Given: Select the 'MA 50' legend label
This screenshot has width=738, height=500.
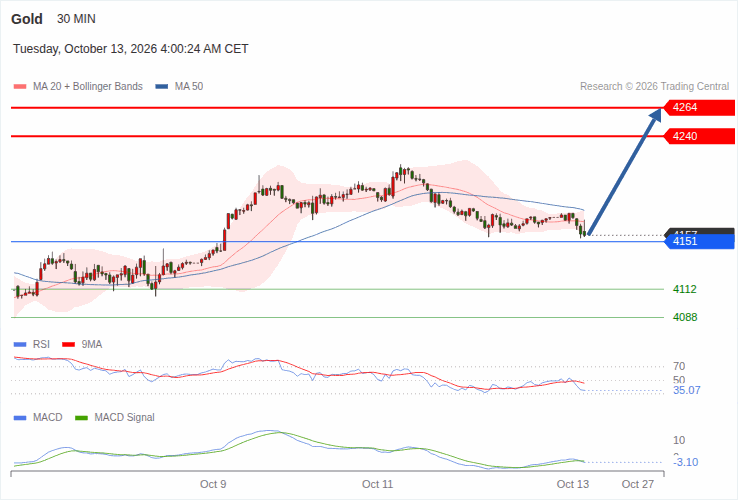Looking at the screenshot, I should tap(189, 87).
